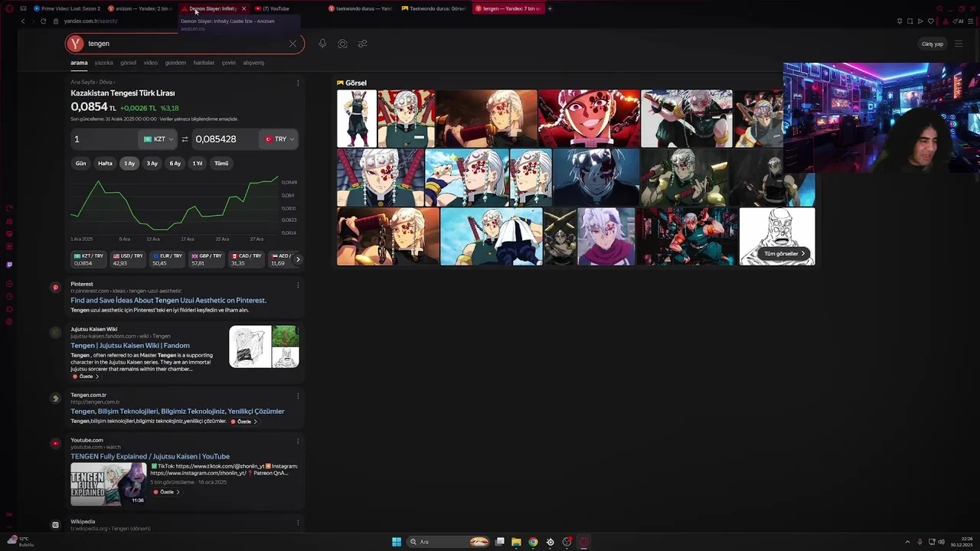Switch to the görsel search tab

pos(128,63)
